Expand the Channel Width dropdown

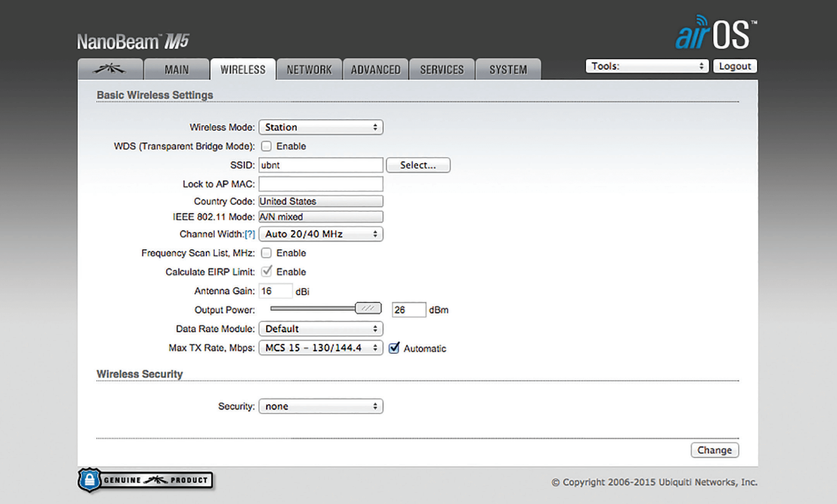tap(321, 234)
